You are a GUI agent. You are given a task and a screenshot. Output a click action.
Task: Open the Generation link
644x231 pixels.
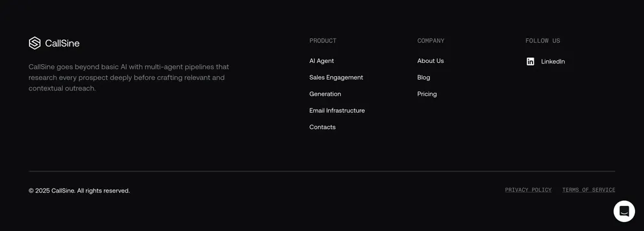click(x=325, y=94)
